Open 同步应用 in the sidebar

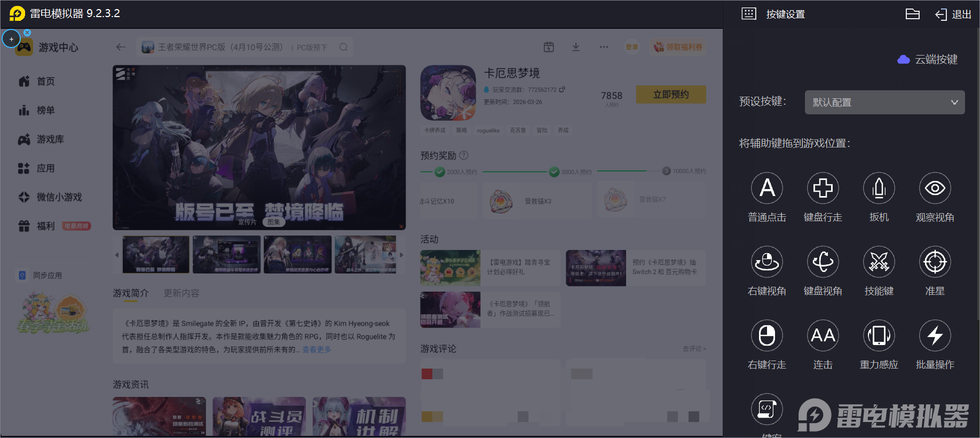[41, 276]
